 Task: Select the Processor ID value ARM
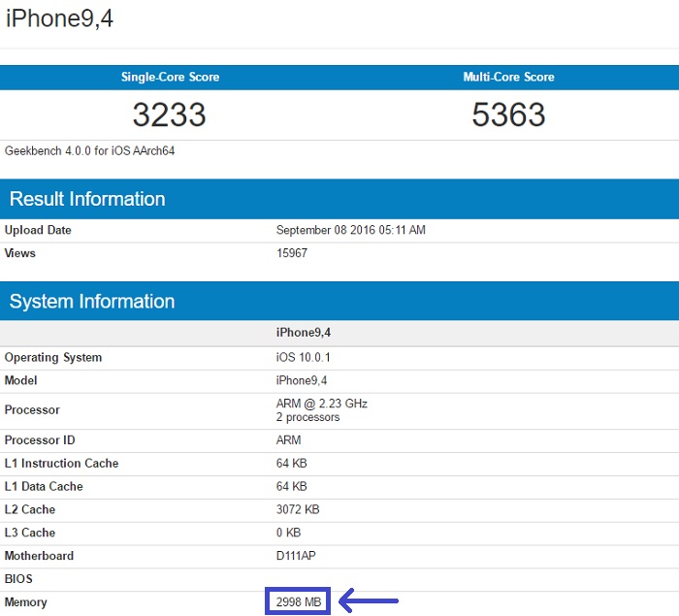coord(288,440)
